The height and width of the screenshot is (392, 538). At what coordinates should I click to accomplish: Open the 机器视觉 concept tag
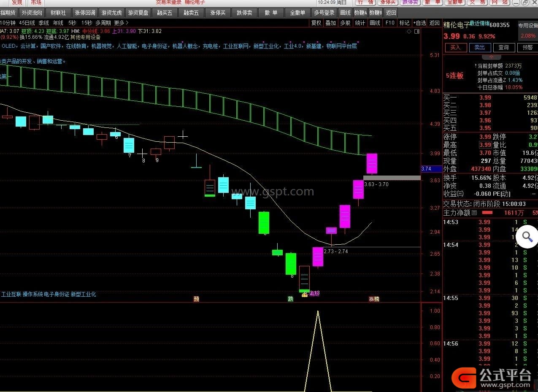click(x=102, y=46)
